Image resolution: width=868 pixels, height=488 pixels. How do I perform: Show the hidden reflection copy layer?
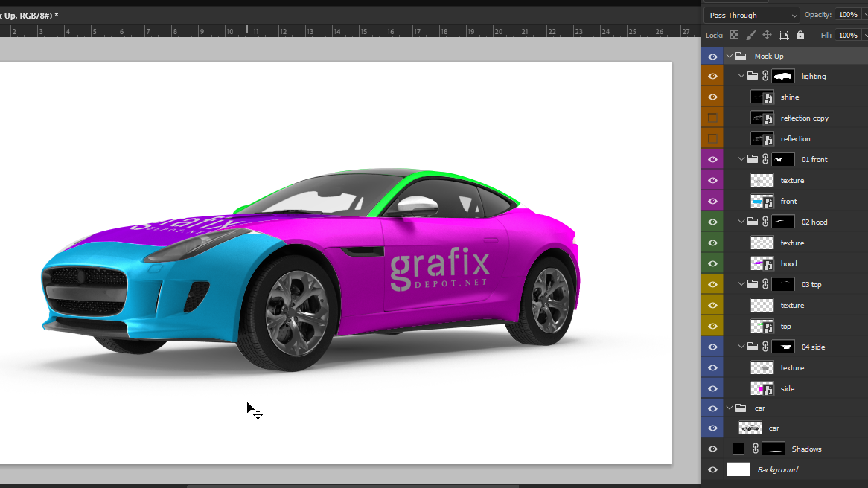point(712,118)
